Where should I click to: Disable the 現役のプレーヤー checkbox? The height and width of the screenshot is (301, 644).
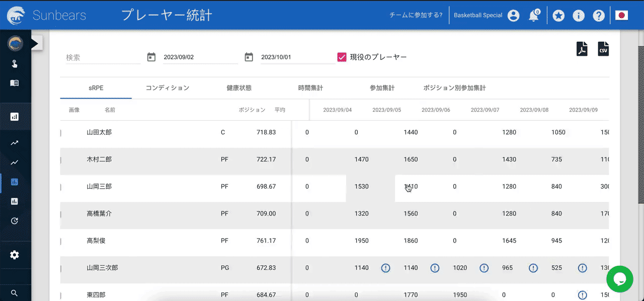342,57
